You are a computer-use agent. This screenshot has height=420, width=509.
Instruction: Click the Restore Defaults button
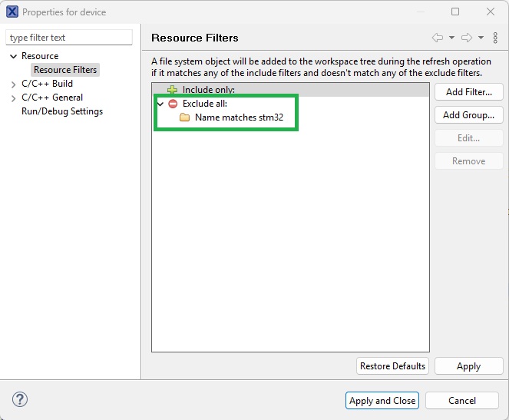coord(392,366)
